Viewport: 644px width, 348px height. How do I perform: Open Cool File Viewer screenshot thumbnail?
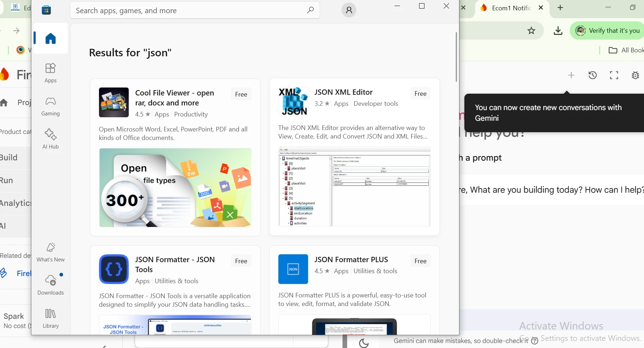pyautogui.click(x=175, y=188)
